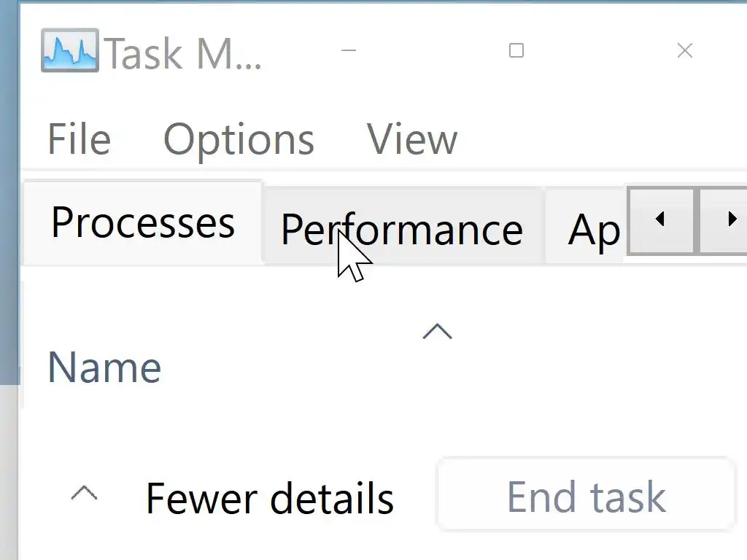Select the Processes tab
This screenshot has width=747, height=560.
[143, 223]
